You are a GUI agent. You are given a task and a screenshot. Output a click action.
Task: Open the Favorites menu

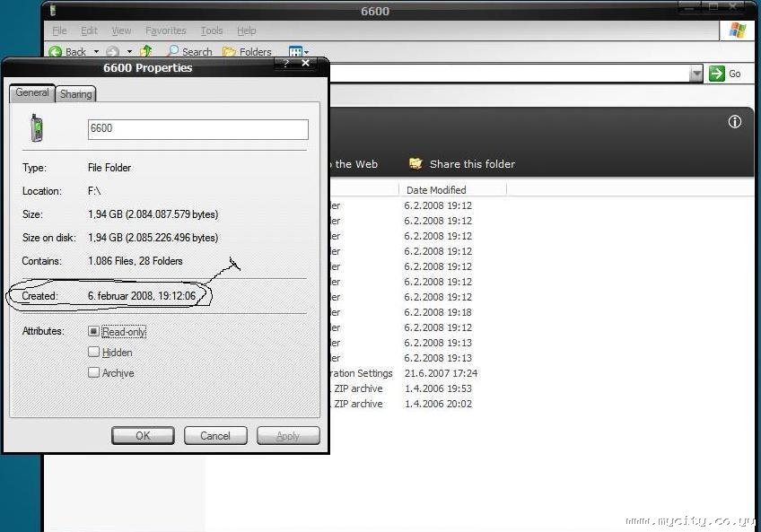[165, 31]
